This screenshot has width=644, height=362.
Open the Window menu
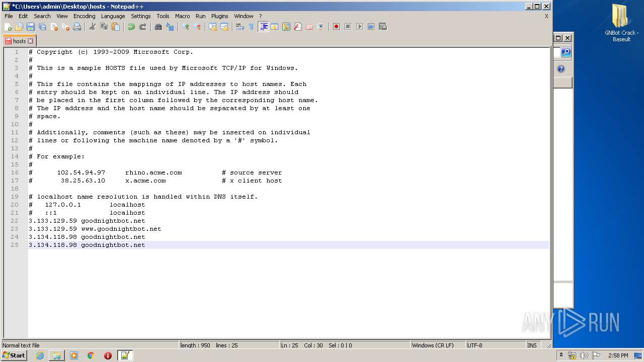pos(244,16)
